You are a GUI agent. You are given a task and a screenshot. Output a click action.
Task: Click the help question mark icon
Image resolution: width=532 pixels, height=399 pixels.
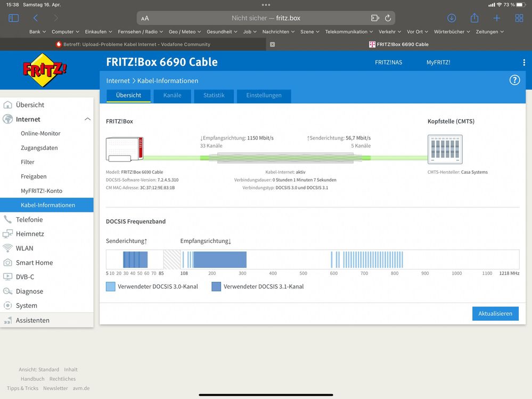[x=514, y=80]
